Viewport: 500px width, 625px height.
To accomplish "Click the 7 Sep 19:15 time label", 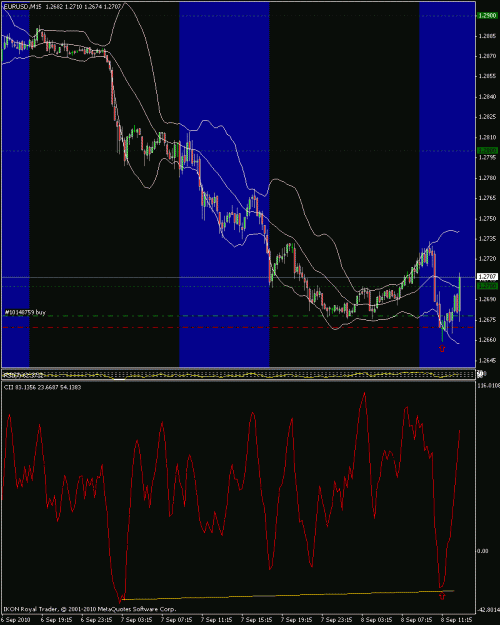I will pyautogui.click(x=296, y=620).
